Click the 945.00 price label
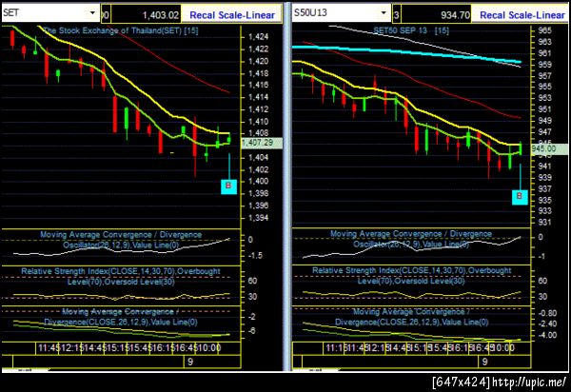 (549, 149)
